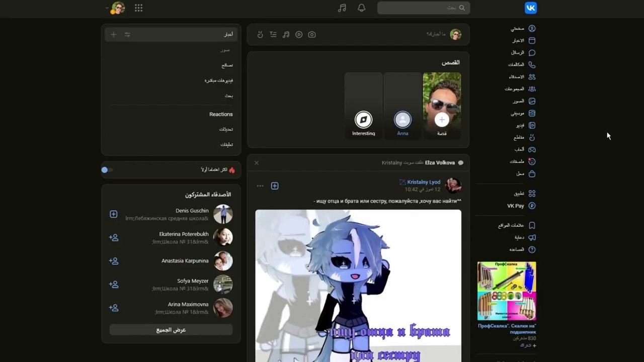
Task: Open the VK services grid icon
Action: coord(138,8)
